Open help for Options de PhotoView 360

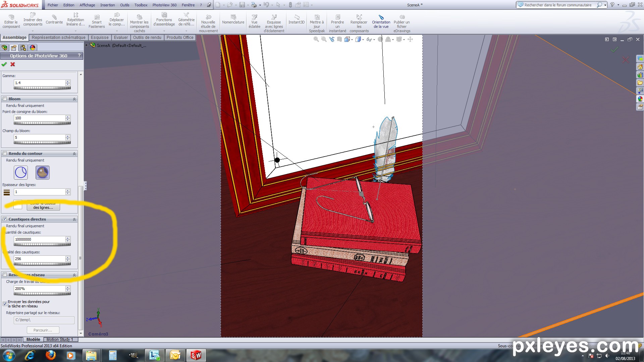[79, 56]
